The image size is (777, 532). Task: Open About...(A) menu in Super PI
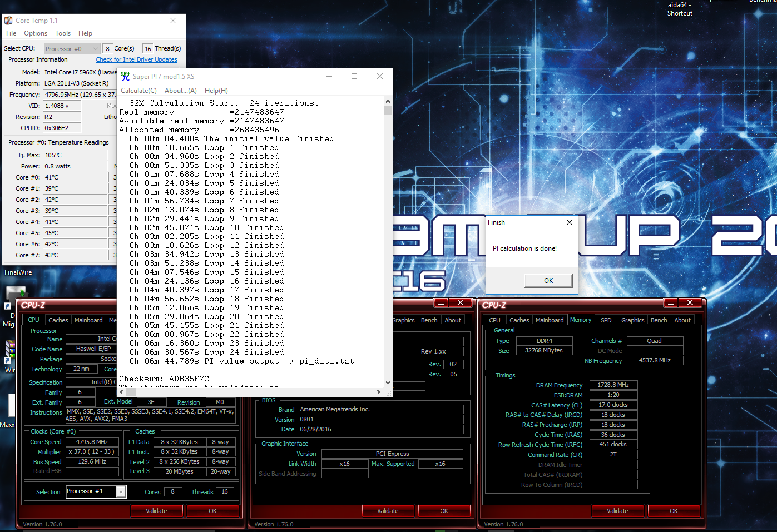click(181, 91)
